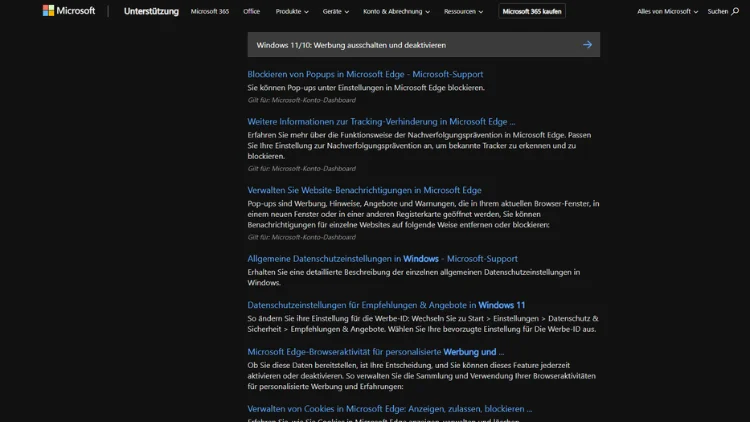Screen dimensions: 750x422
Task: Expand the Geräte dropdown
Action: coord(335,11)
